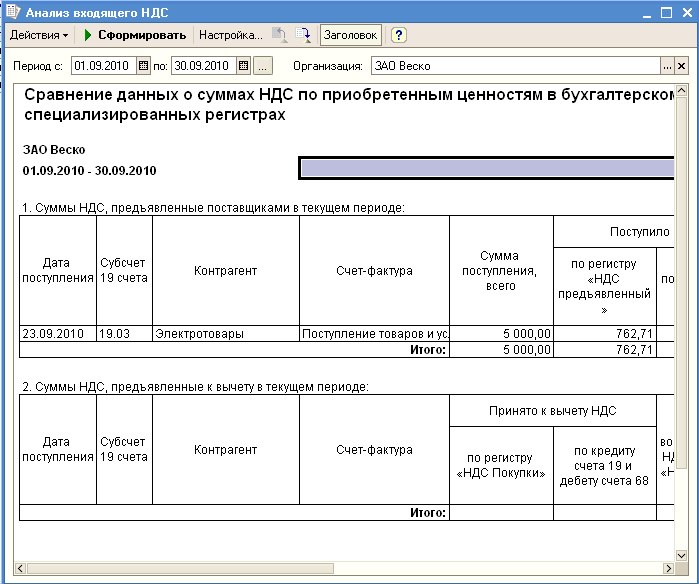Click the section 2 heading about вычету
The height and width of the screenshot is (584, 699).
click(x=196, y=387)
